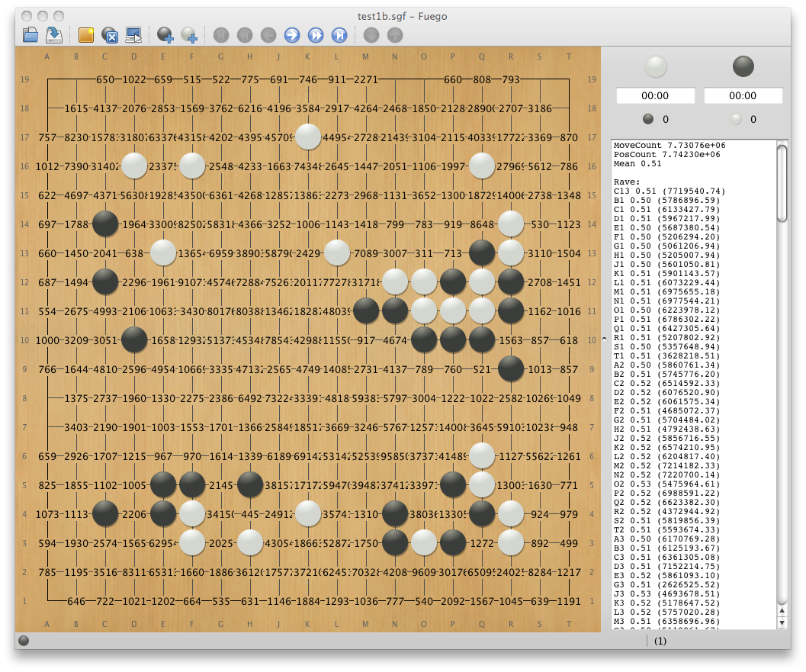The width and height of the screenshot is (806, 672).
Task: Go to beginning of game
Action: coord(220,34)
